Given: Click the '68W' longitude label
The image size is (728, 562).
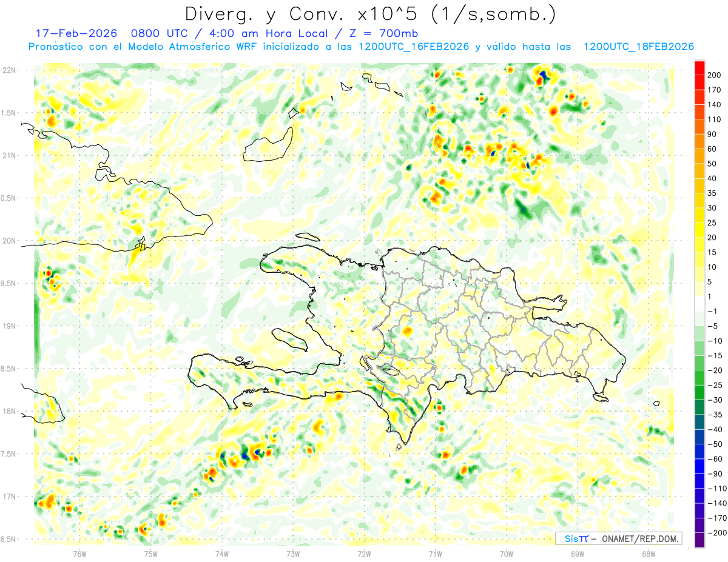Looking at the screenshot, I should [x=649, y=553].
